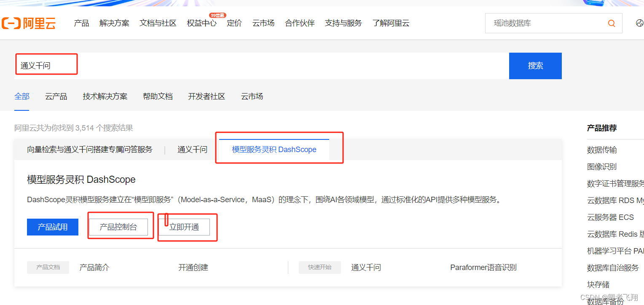Open 数字证书管理服务 recommendation
644x305 pixels.
(x=615, y=184)
